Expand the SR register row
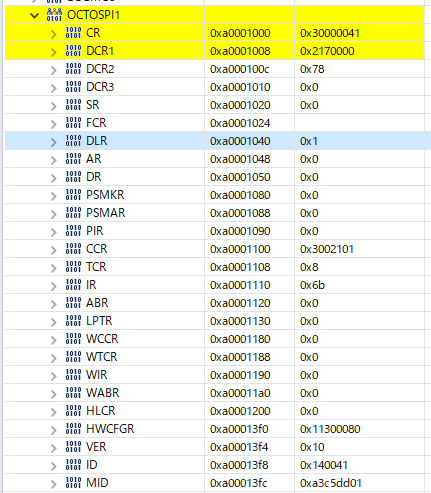 [53, 106]
